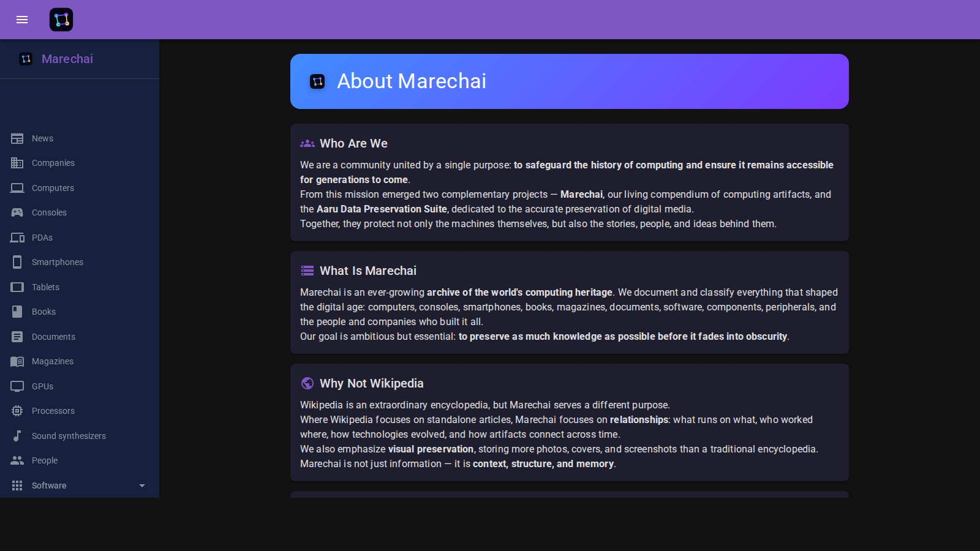Click the Smartphones phone icon
980x551 pixels.
17,262
